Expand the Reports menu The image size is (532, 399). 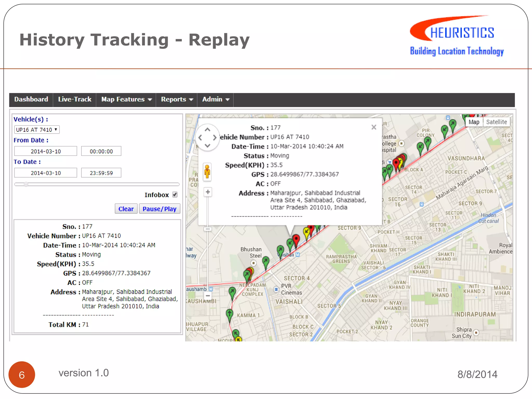coord(177,99)
